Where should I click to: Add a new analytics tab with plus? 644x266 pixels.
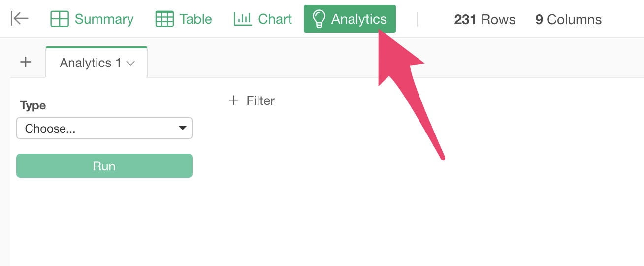[x=26, y=62]
